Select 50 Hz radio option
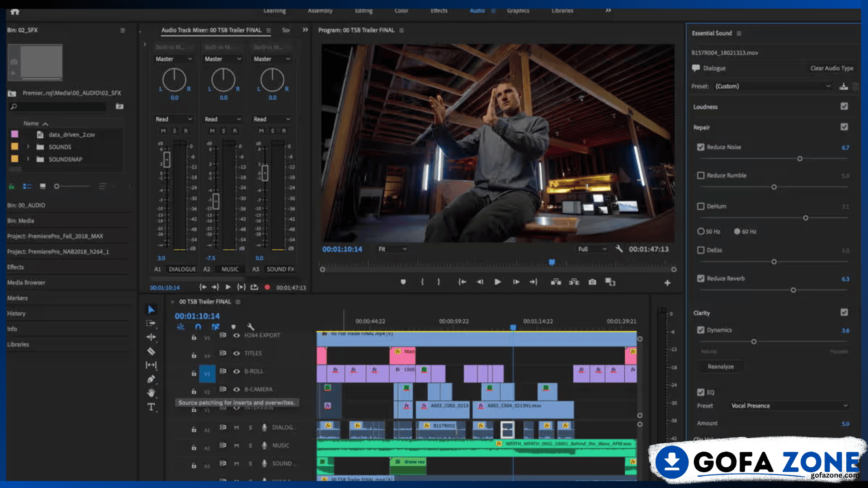The image size is (868, 488). (701, 231)
